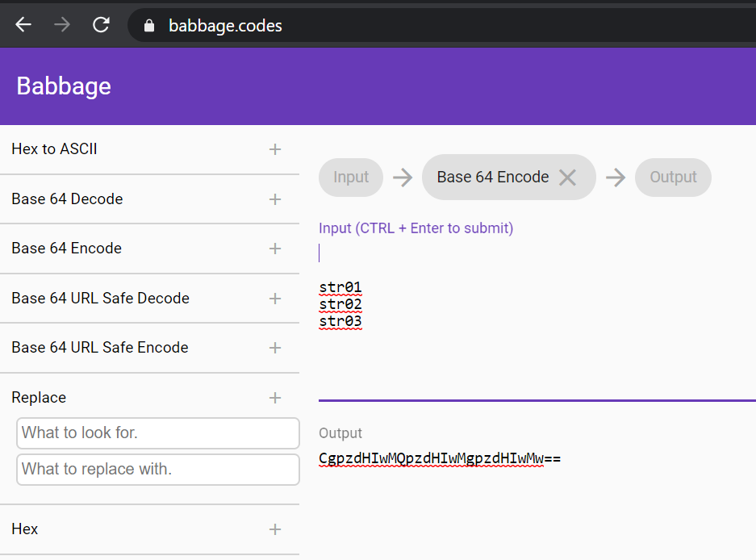This screenshot has width=756, height=560.
Task: Go back using the browser back arrow
Action: 23,24
